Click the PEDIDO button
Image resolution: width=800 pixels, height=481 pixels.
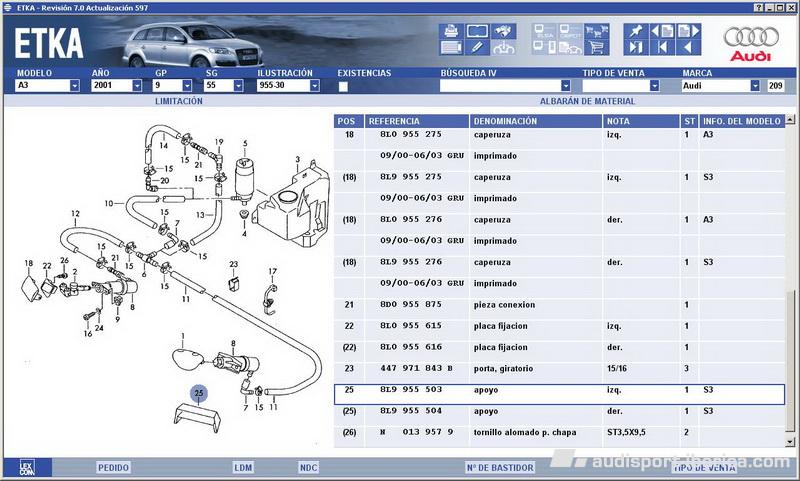click(113, 468)
